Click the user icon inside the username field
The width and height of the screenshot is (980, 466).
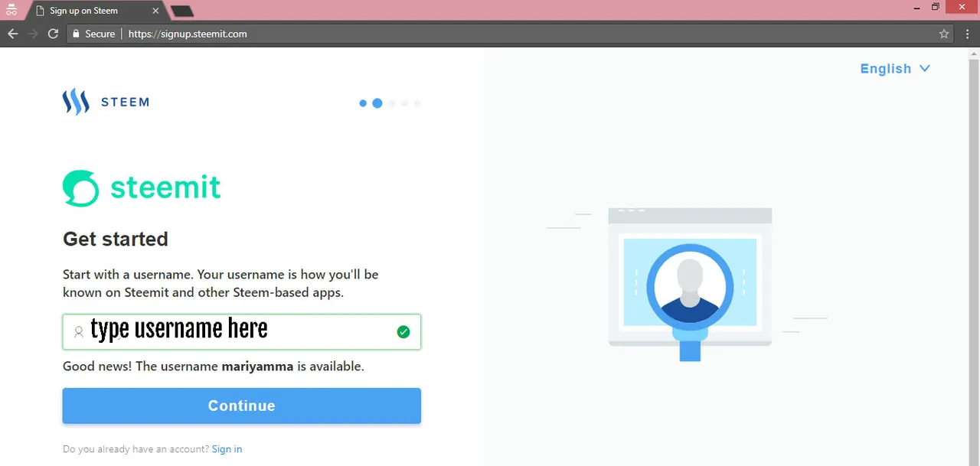(78, 332)
